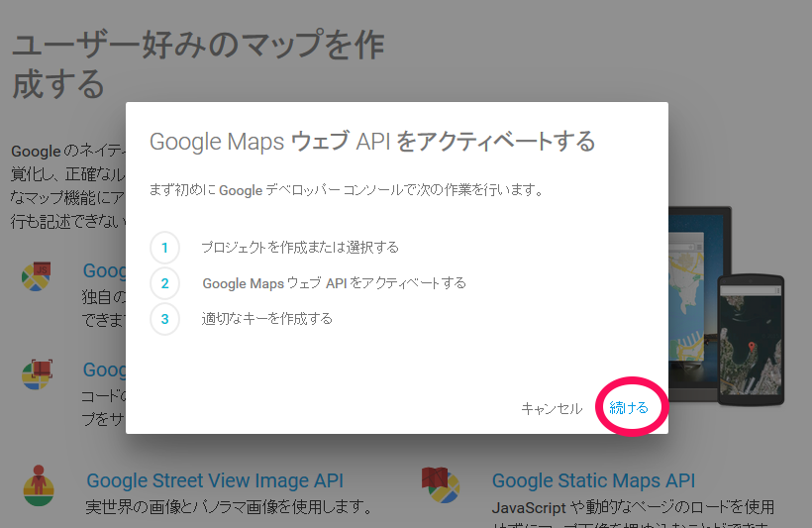Click text '適切なキーを作成する'

click(266, 319)
